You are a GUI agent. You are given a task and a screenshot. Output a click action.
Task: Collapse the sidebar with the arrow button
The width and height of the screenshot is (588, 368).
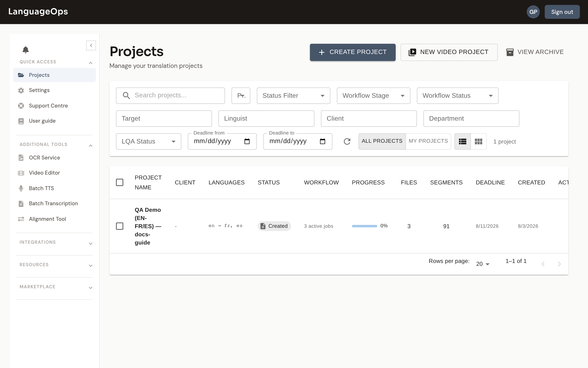(91, 45)
